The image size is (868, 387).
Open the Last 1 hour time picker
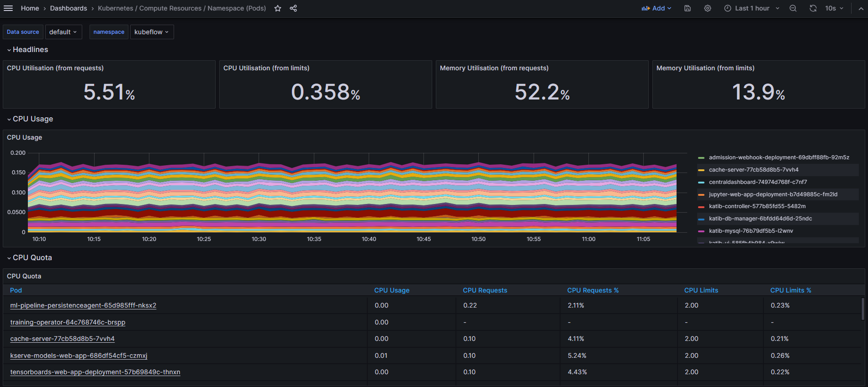pyautogui.click(x=752, y=8)
